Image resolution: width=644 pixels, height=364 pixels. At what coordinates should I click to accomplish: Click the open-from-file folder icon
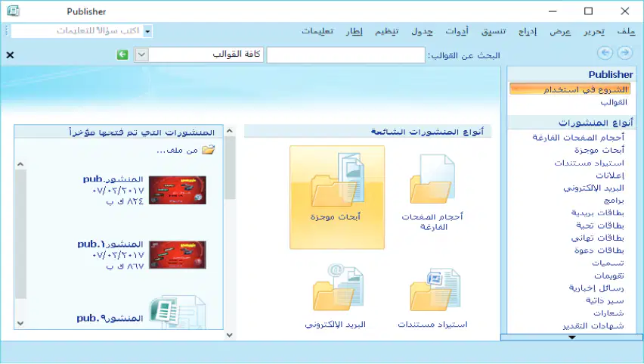(208, 150)
